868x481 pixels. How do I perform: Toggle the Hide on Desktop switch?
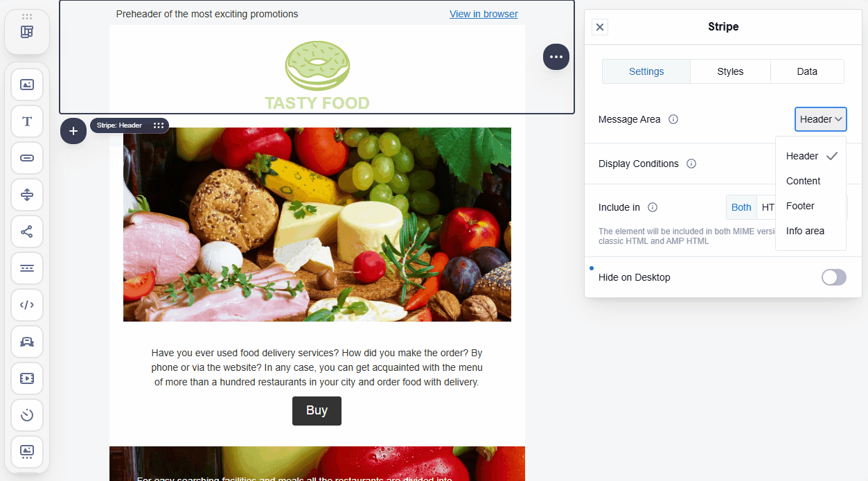[834, 277]
